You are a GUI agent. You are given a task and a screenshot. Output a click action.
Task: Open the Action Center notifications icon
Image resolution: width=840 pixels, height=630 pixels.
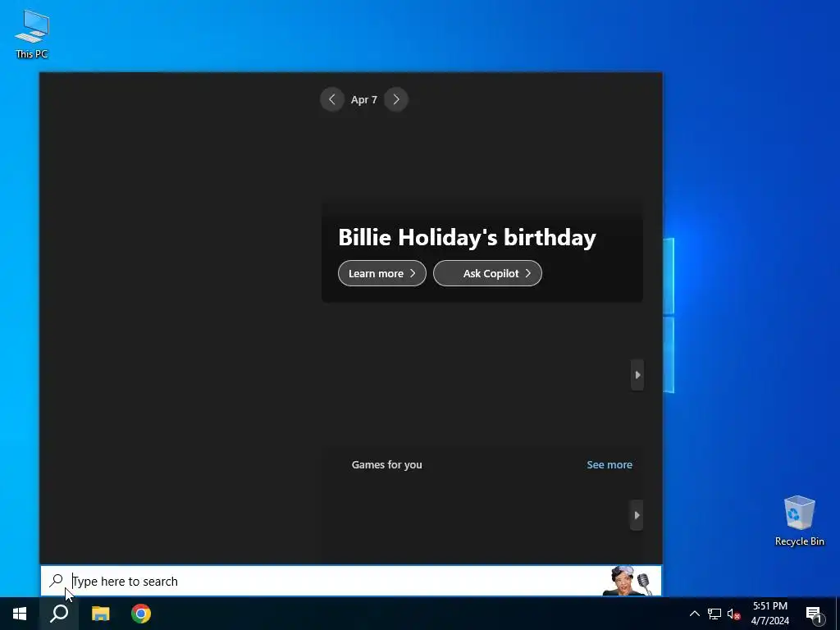814,614
